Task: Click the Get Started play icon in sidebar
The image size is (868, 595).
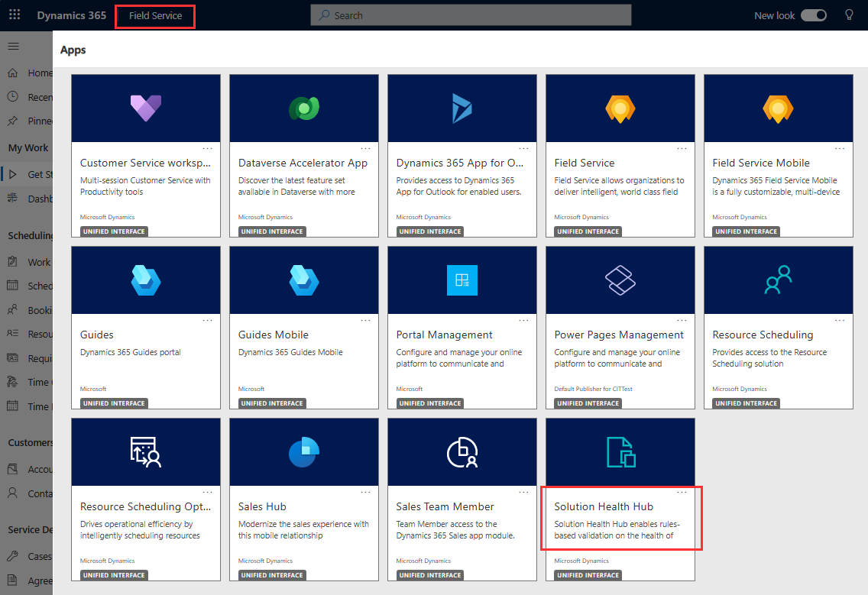Action: pos(13,174)
